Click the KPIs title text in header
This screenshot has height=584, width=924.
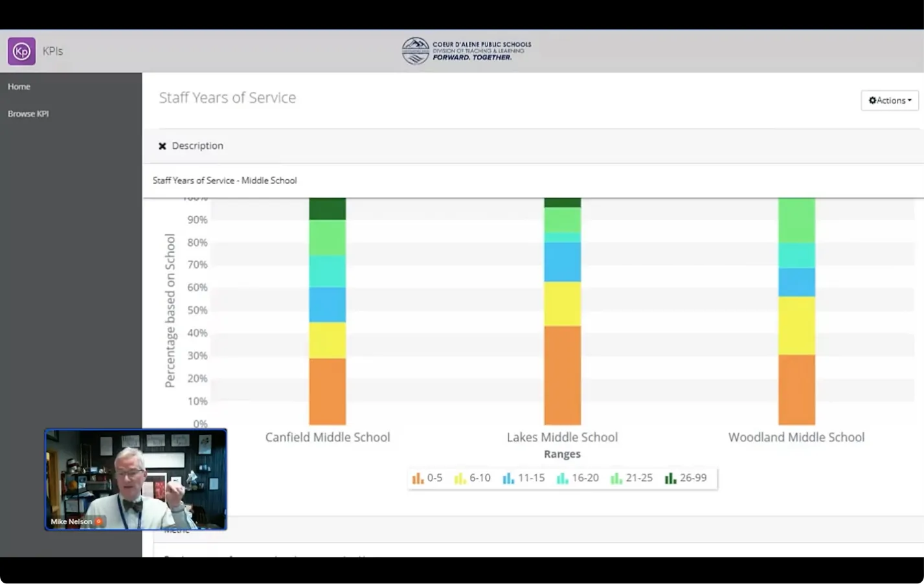pos(52,51)
